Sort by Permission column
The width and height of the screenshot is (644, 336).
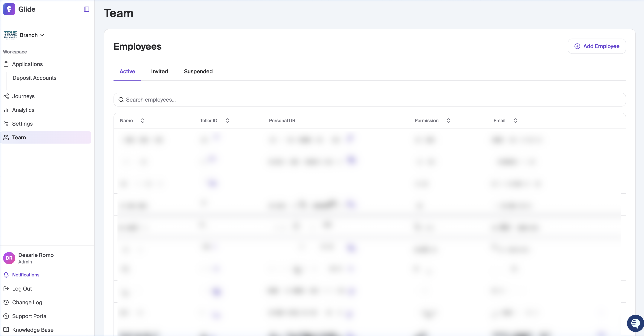448,121
